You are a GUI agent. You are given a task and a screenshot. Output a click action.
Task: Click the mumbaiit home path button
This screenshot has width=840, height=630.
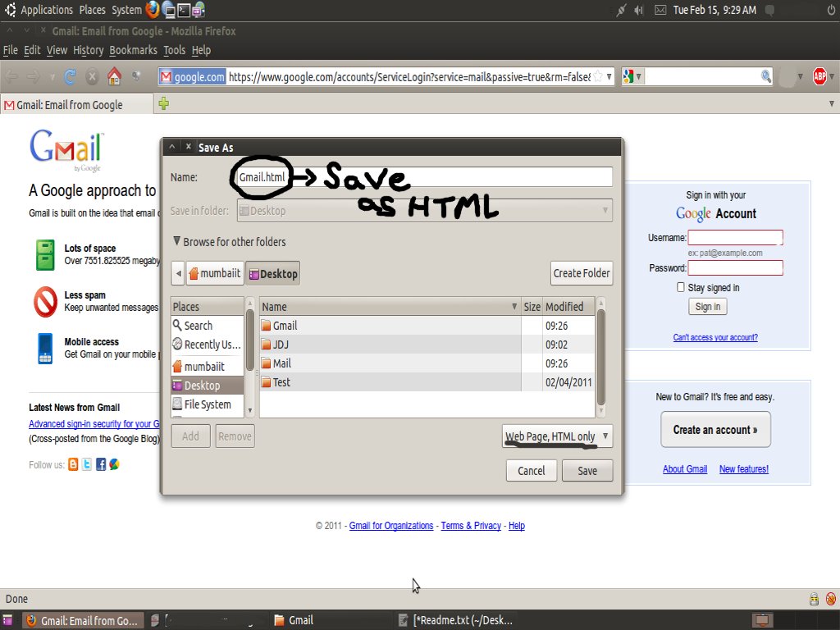(x=215, y=273)
